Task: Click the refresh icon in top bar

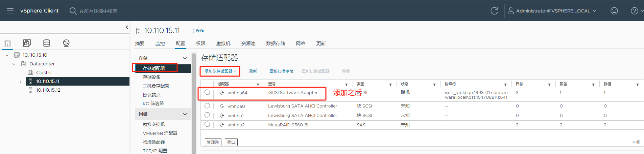Action: click(x=494, y=11)
